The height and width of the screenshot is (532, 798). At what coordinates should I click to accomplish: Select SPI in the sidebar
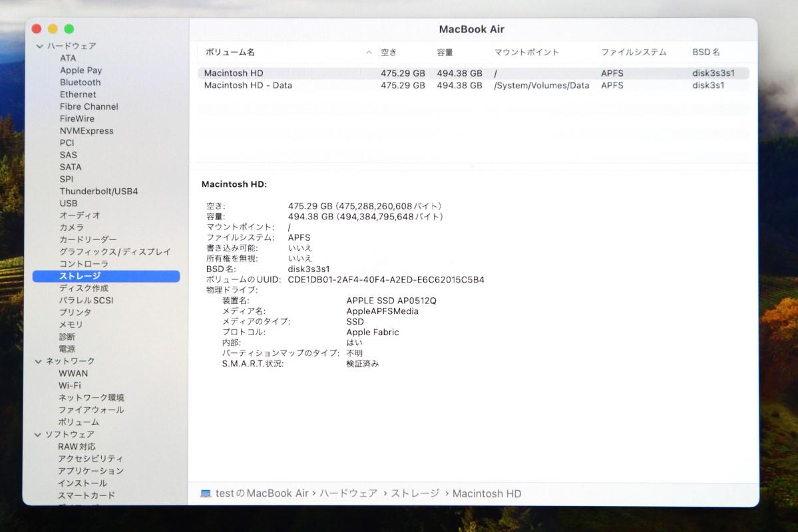[x=66, y=180]
